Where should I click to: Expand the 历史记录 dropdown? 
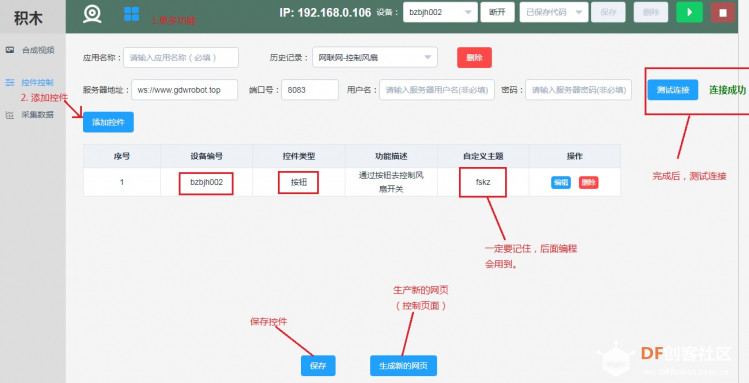[375, 57]
